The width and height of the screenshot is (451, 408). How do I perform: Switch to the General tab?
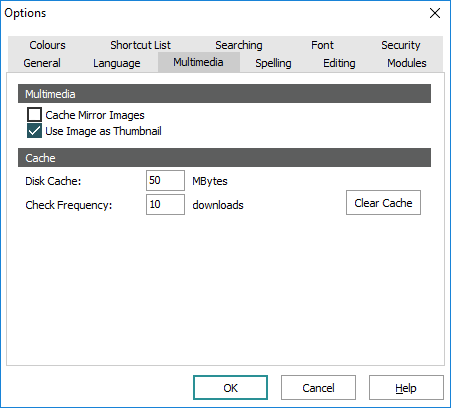42,63
